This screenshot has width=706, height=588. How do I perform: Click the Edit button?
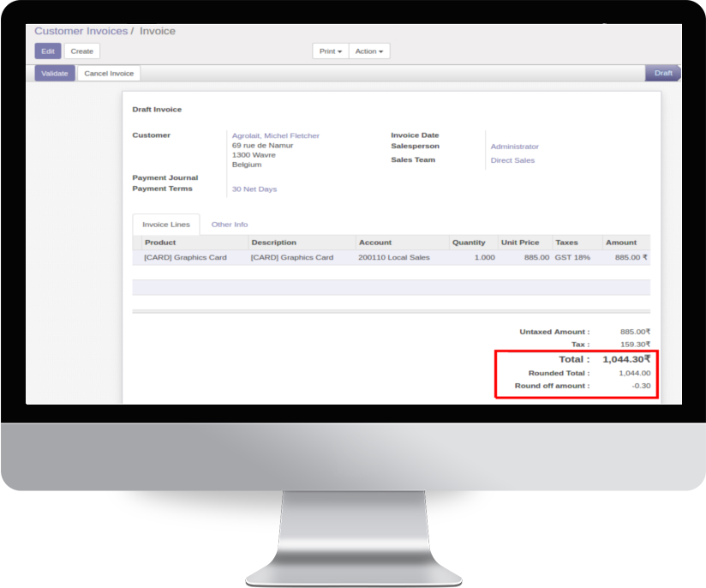(x=48, y=51)
